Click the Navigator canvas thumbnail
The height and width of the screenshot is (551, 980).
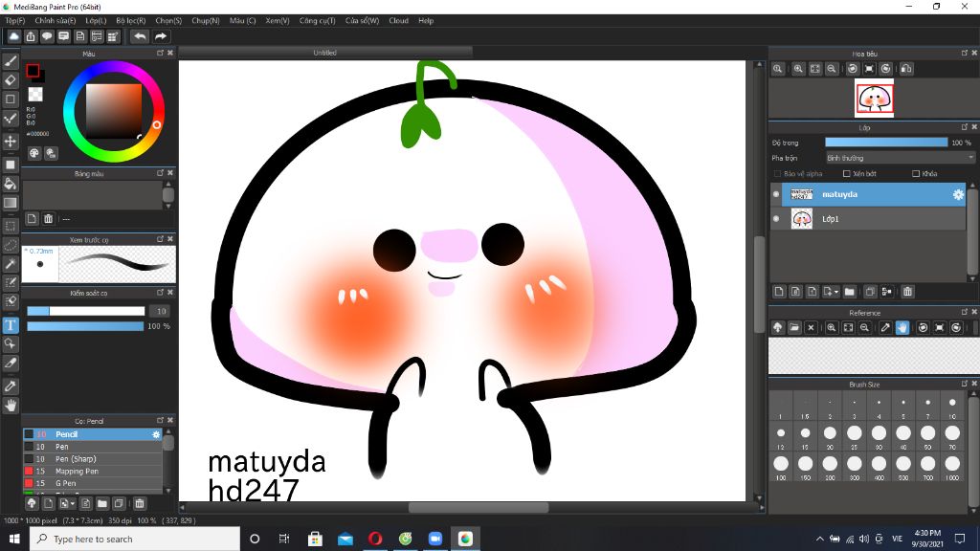point(874,99)
